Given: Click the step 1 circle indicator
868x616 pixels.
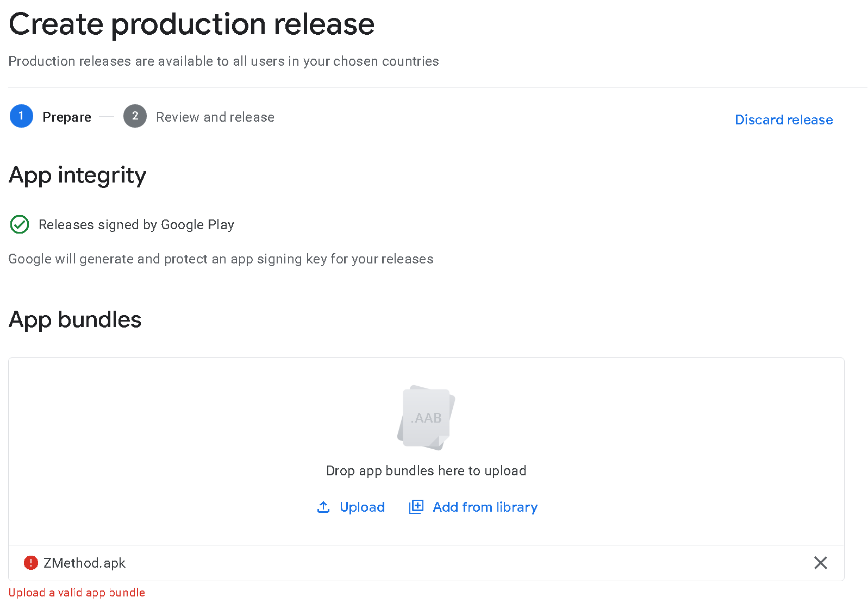Looking at the screenshot, I should (x=21, y=116).
